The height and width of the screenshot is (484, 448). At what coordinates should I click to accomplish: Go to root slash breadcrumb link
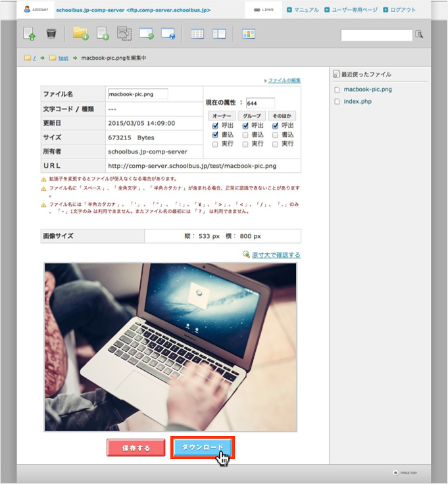[x=35, y=58]
